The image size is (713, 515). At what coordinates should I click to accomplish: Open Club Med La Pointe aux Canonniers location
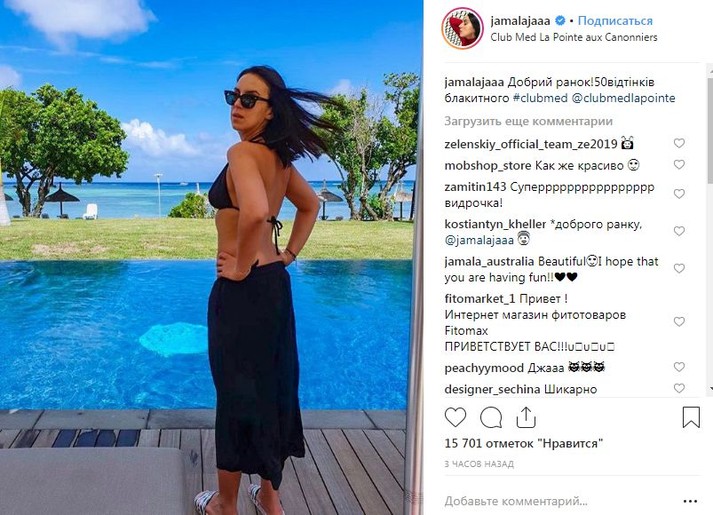click(574, 37)
